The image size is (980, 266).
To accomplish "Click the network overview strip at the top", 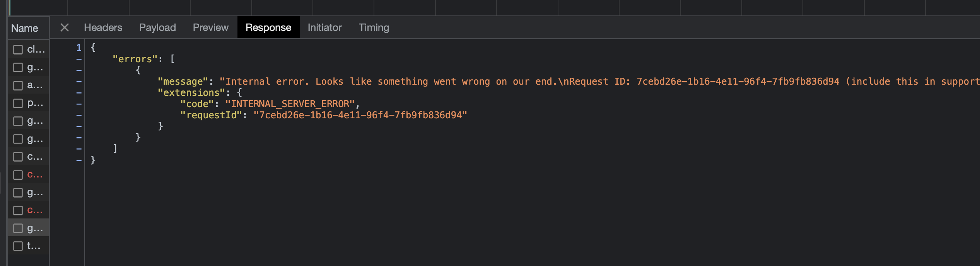I will pos(490,8).
